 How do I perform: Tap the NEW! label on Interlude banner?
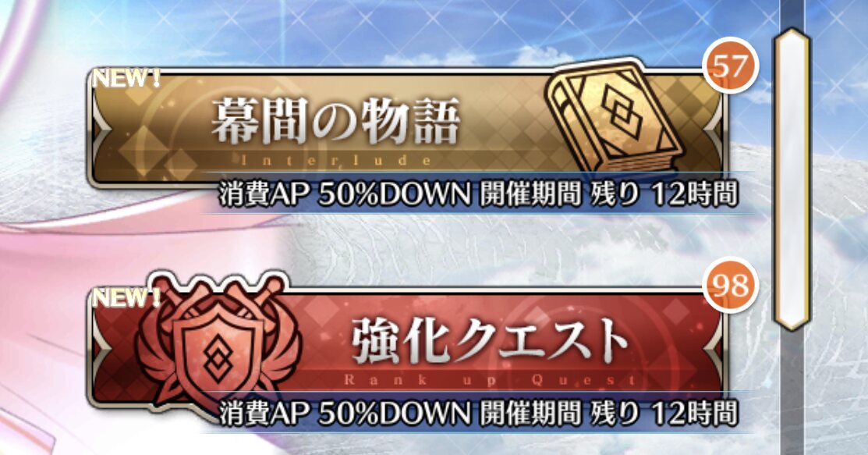[x=126, y=78]
